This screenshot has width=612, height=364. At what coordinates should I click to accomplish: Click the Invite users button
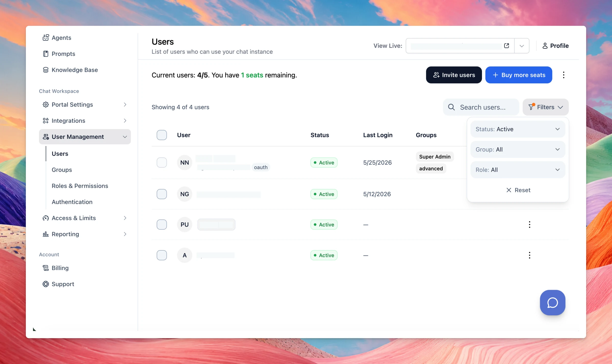454,75
